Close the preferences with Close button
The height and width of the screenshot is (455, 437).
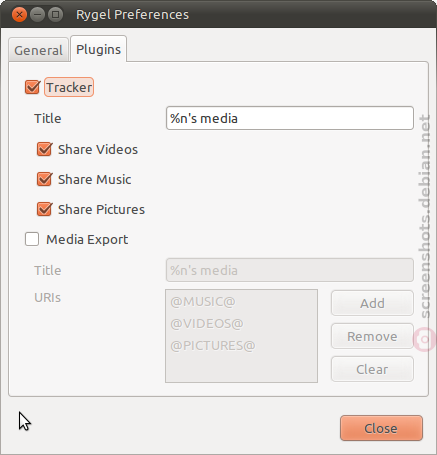tap(381, 428)
